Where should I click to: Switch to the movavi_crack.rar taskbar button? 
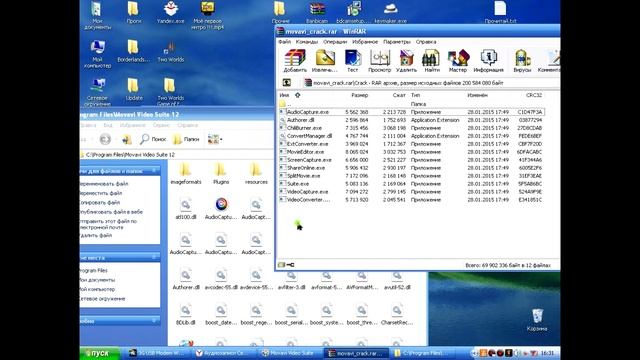point(357,353)
